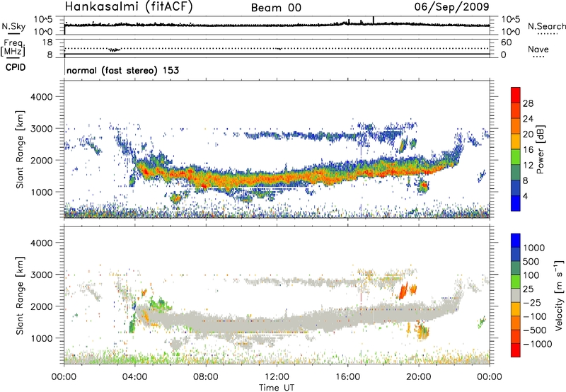This screenshot has height=392, width=566.
Task: Click the "Time UT" axis title
Action: 277,388
